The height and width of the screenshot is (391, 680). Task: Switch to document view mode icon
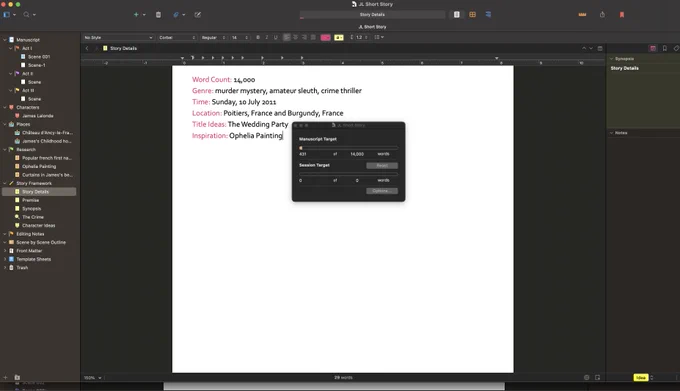click(x=457, y=14)
